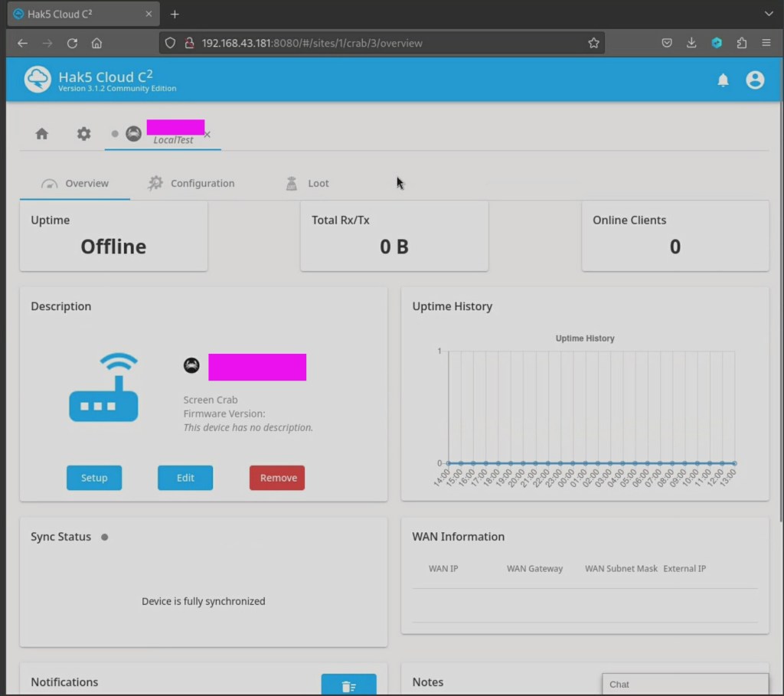Image resolution: width=784 pixels, height=696 pixels.
Task: Open the user account profile icon
Action: click(x=755, y=80)
